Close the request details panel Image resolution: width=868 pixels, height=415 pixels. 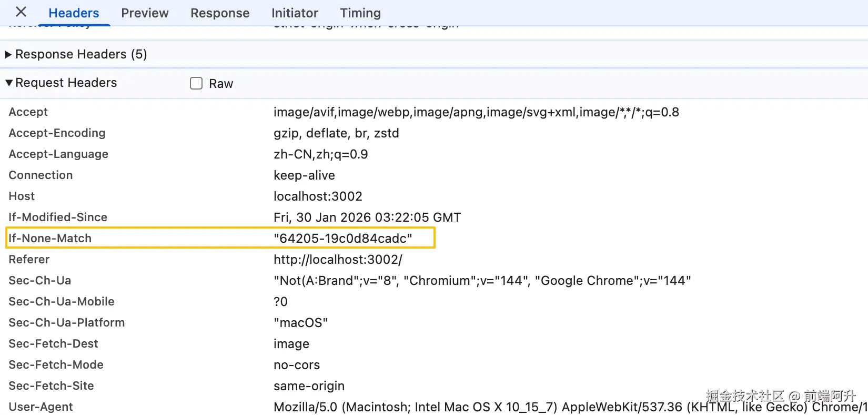tap(21, 12)
